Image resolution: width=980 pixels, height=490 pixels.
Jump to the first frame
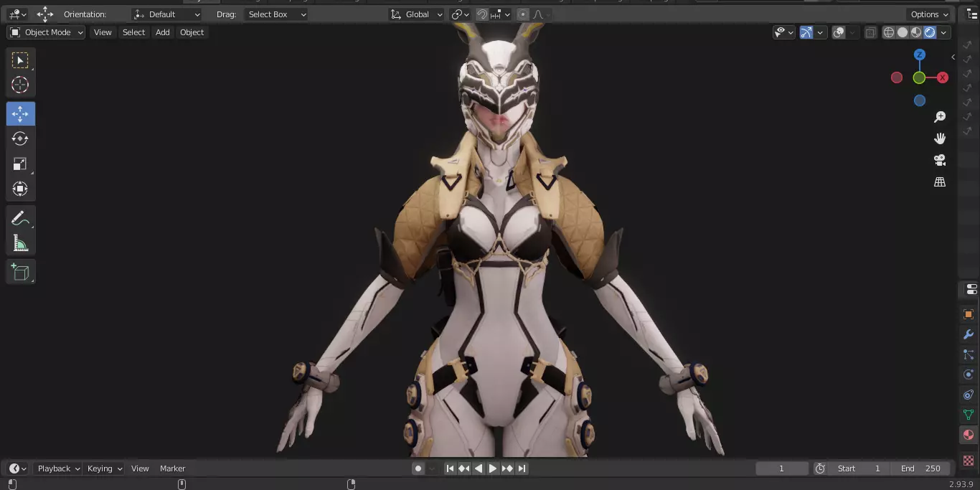tap(450, 468)
